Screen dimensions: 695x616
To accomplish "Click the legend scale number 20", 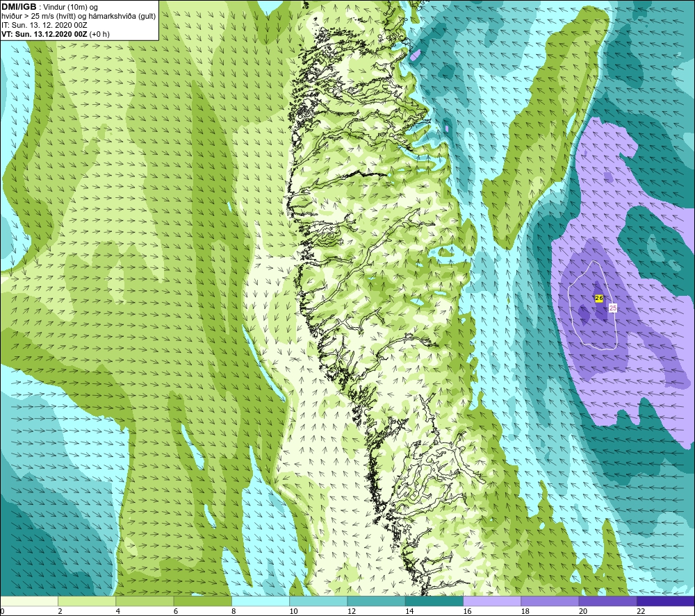I will point(583,612).
